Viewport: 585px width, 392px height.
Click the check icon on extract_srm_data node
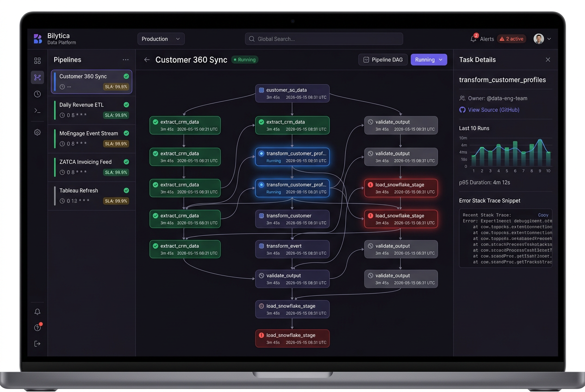(156, 184)
